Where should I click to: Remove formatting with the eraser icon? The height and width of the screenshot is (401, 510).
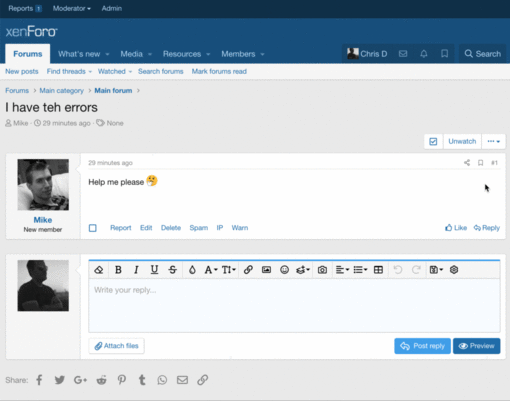pos(99,270)
